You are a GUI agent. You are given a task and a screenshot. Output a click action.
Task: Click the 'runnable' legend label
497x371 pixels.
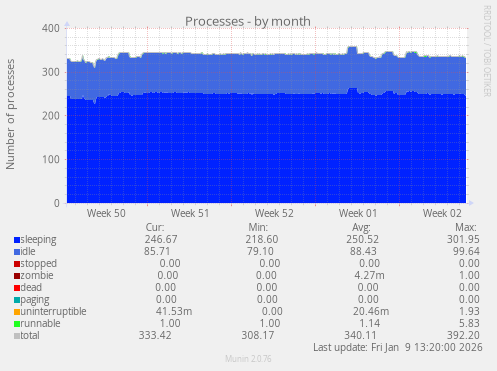tap(40, 323)
